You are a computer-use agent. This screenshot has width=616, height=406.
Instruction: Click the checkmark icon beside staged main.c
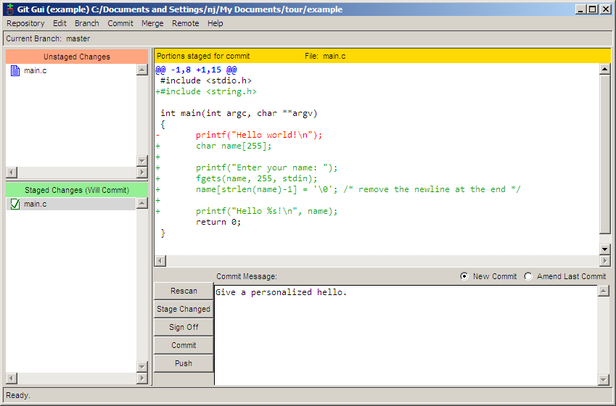15,204
